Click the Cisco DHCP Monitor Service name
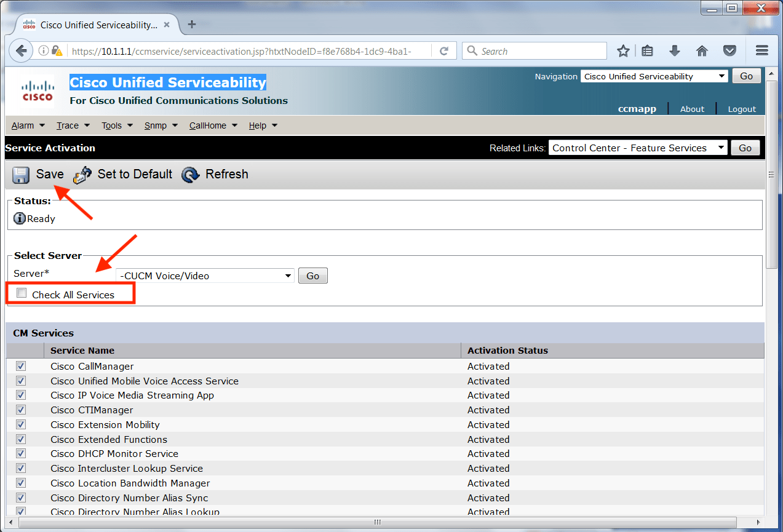The height and width of the screenshot is (532, 783). (x=114, y=453)
